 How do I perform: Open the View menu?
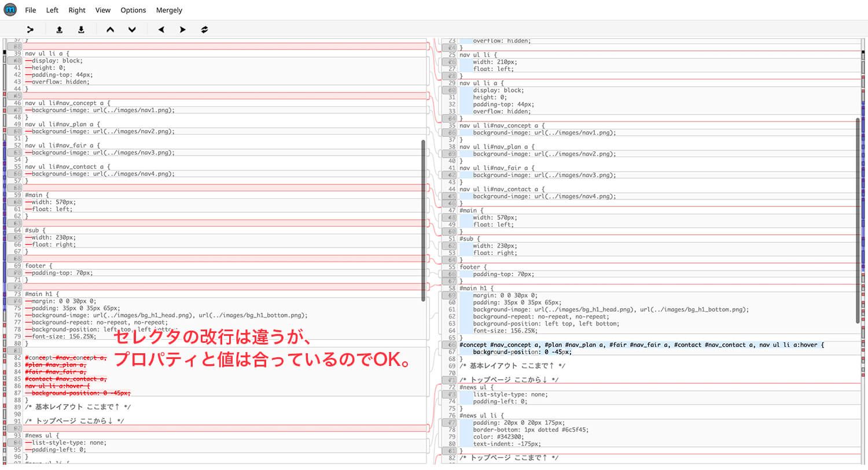[103, 10]
